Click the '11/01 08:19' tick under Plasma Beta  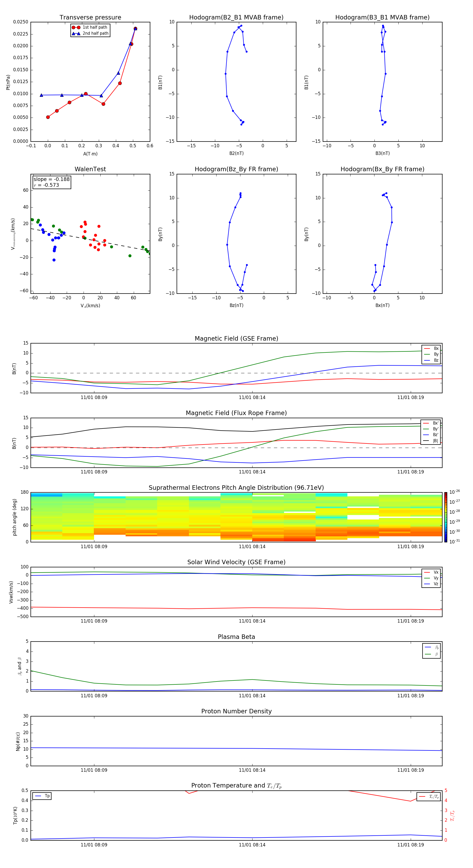[410, 695]
